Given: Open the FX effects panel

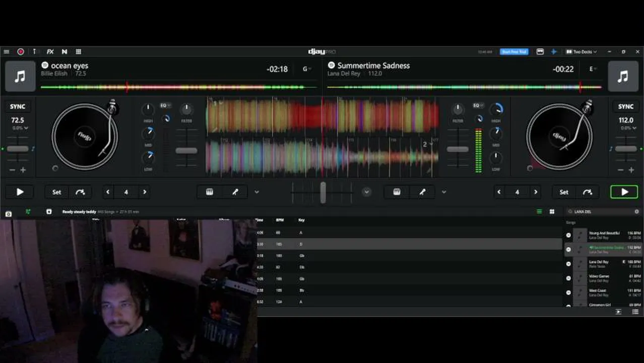Looking at the screenshot, I should (50, 51).
